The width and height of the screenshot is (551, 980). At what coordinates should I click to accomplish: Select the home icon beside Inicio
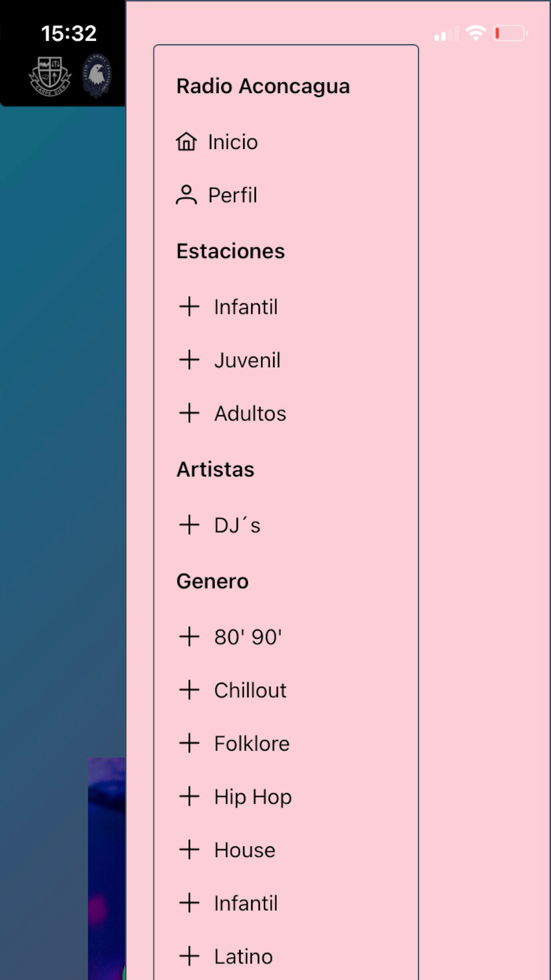pyautogui.click(x=186, y=142)
